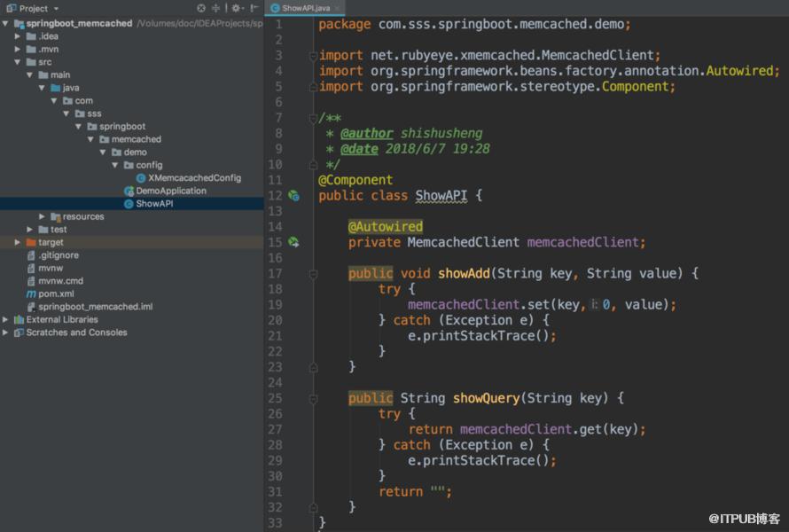This screenshot has width=789, height=532.
Task: Collapse the springboot_memcached root node arrow
Action: coord(5,23)
